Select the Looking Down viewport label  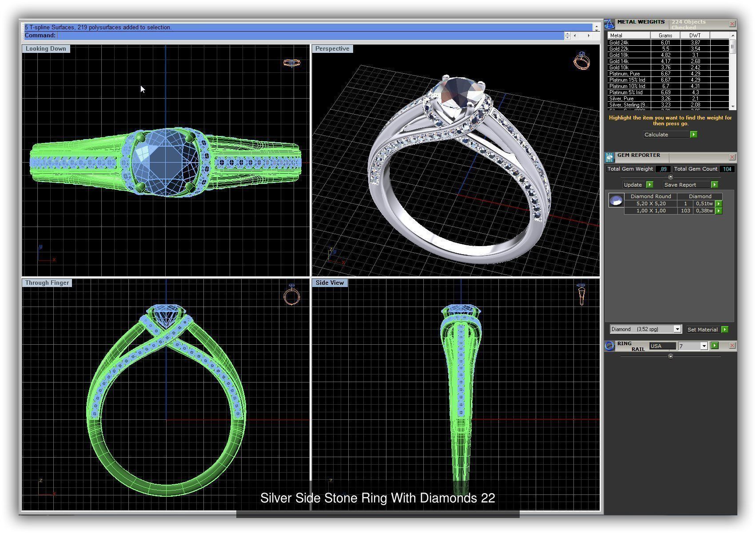(x=46, y=49)
